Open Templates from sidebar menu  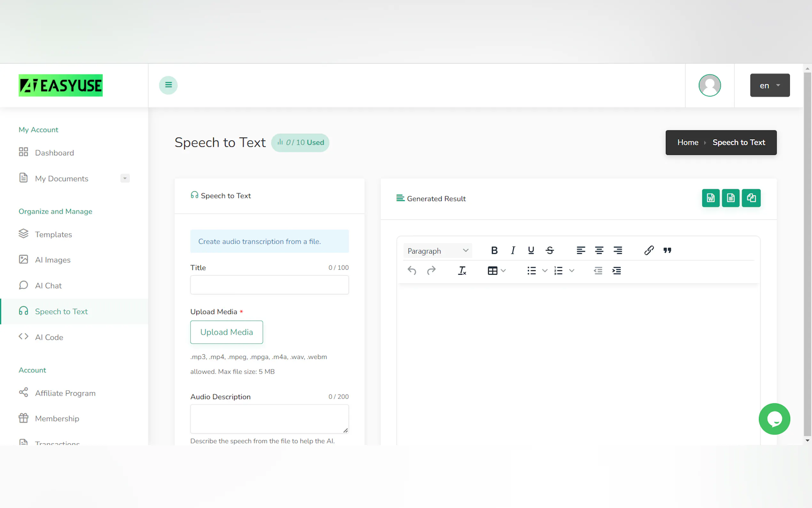tap(53, 234)
